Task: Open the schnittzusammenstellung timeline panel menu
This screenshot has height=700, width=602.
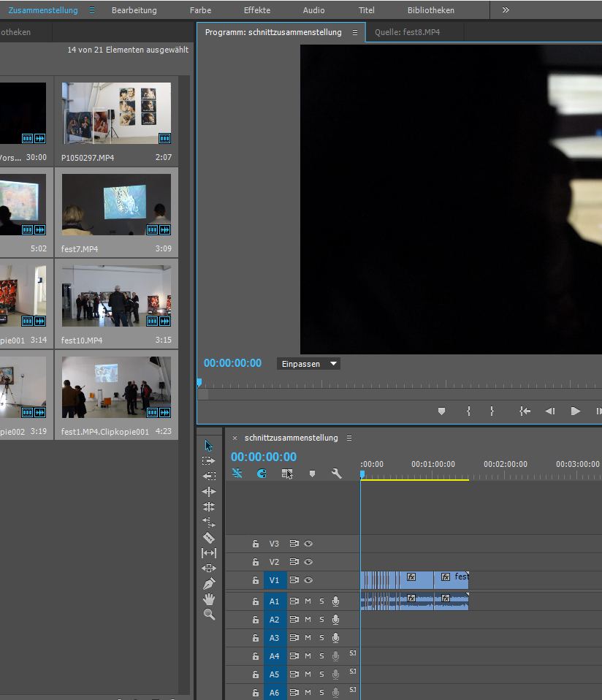Action: 349,438
